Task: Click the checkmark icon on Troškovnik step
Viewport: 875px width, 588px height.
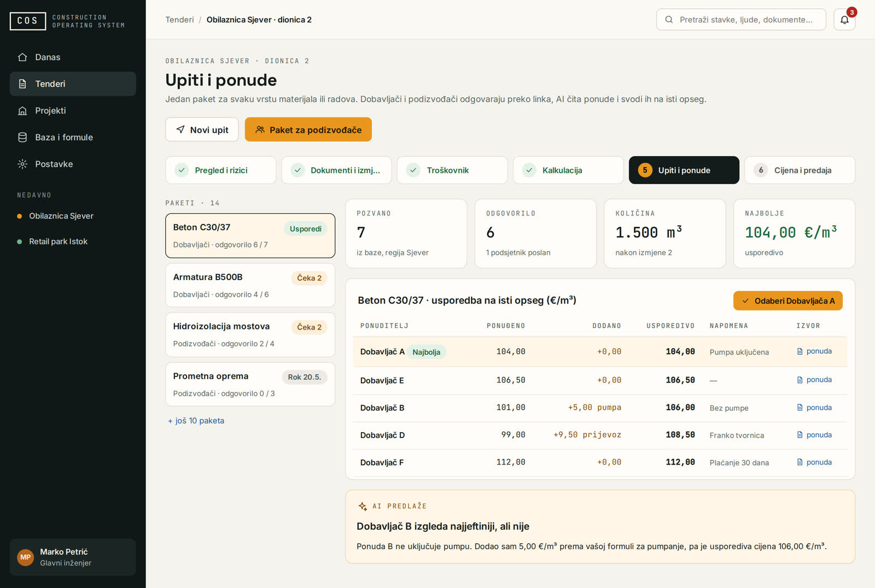Action: tap(413, 170)
